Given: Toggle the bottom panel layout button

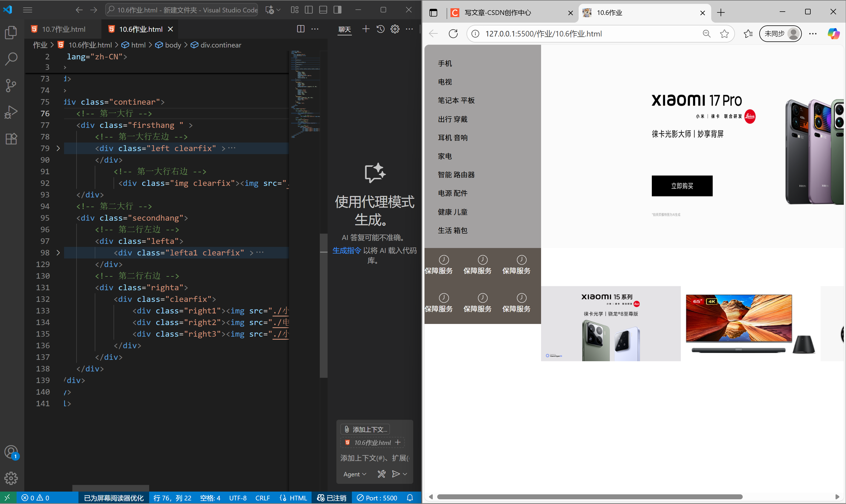Looking at the screenshot, I should tap(323, 10).
